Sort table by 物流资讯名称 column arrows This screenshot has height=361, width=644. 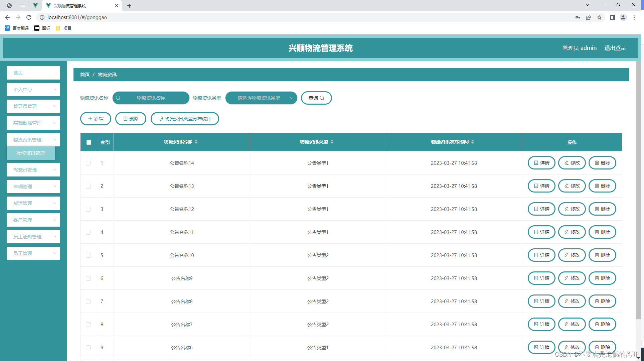[197, 141]
